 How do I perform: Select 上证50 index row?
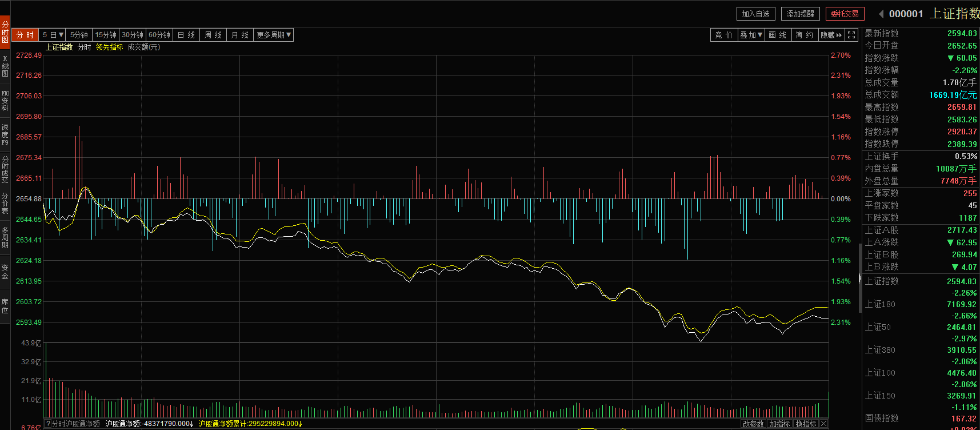[921, 333]
